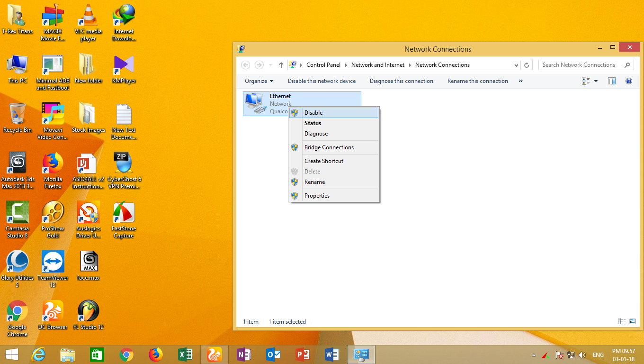Open the Mozilla Firefox desktop shortcut
The height and width of the screenshot is (364, 644).
click(53, 170)
